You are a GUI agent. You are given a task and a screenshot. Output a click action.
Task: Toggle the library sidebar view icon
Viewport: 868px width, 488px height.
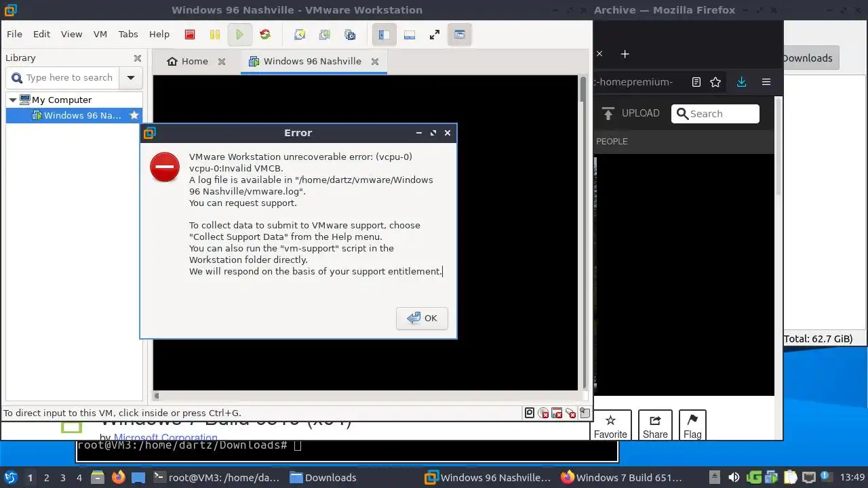coord(384,35)
